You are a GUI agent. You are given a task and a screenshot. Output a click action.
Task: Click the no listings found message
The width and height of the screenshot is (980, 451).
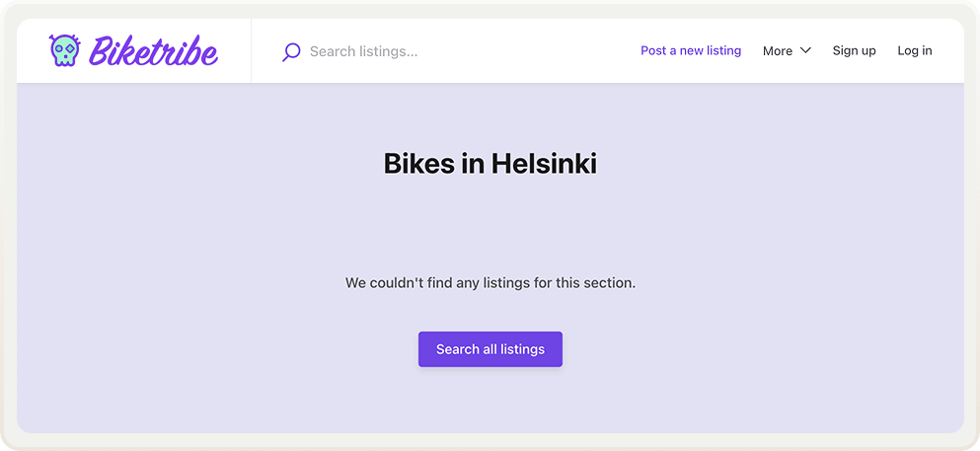490,283
